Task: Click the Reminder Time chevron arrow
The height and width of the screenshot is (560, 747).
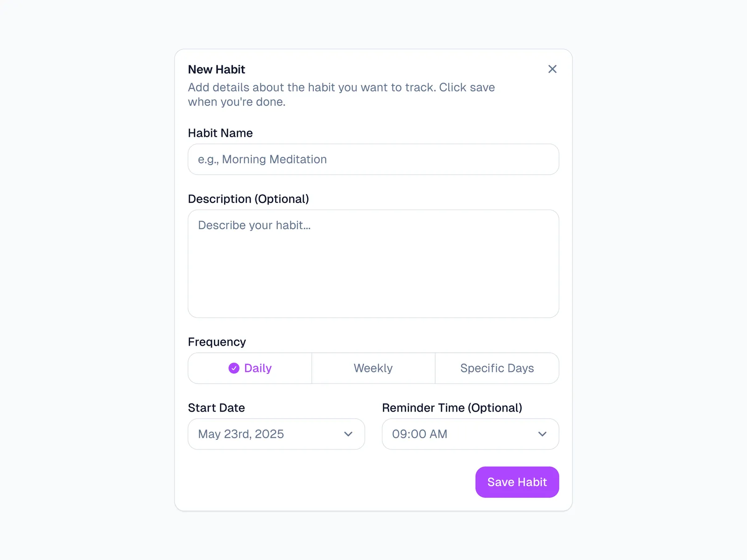Action: click(542, 434)
